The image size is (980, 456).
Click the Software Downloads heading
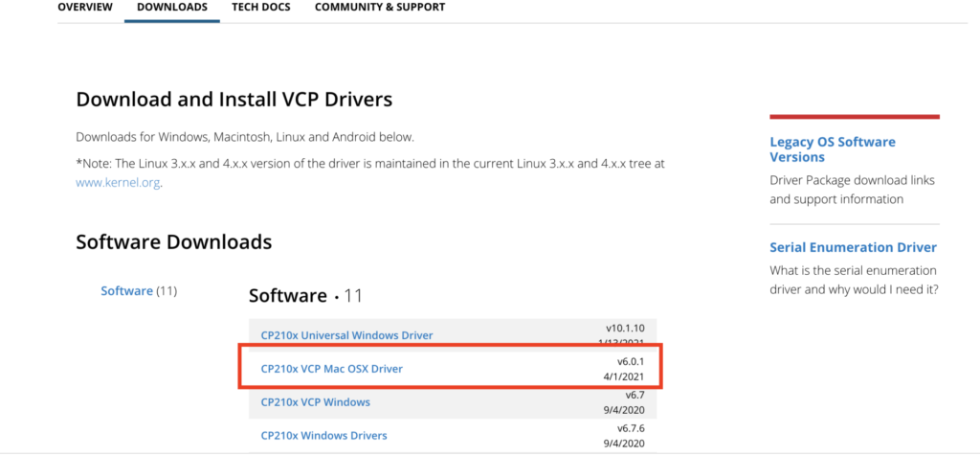pyautogui.click(x=173, y=242)
